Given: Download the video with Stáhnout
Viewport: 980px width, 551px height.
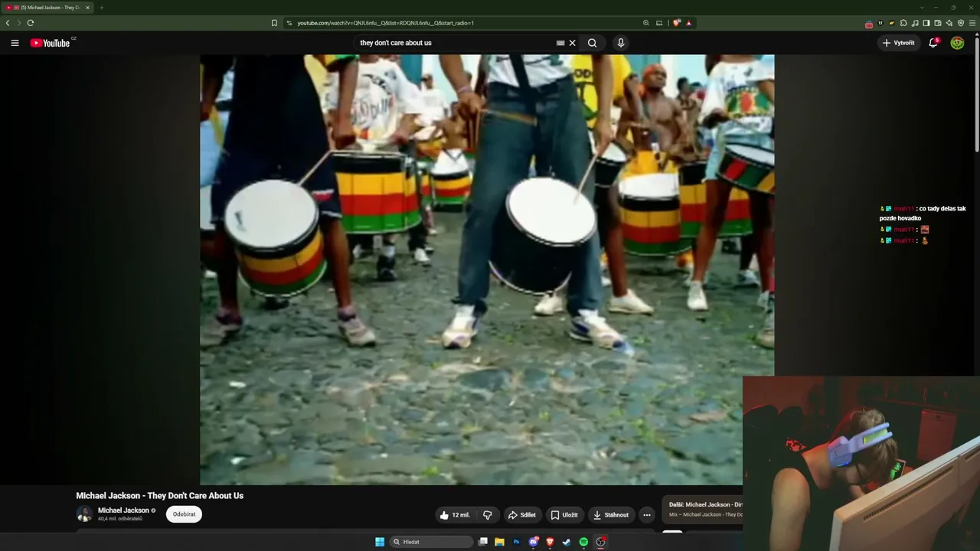Looking at the screenshot, I should click(x=611, y=515).
